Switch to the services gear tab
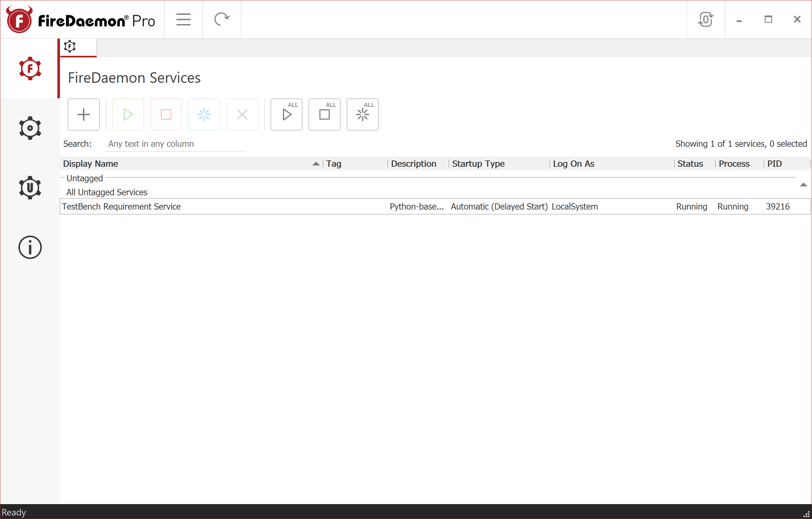The height and width of the screenshot is (519, 812). [x=69, y=47]
